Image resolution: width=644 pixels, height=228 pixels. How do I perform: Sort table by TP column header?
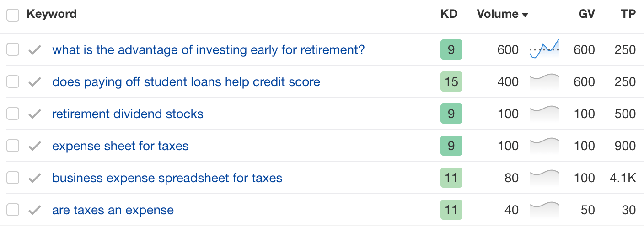pos(628,14)
